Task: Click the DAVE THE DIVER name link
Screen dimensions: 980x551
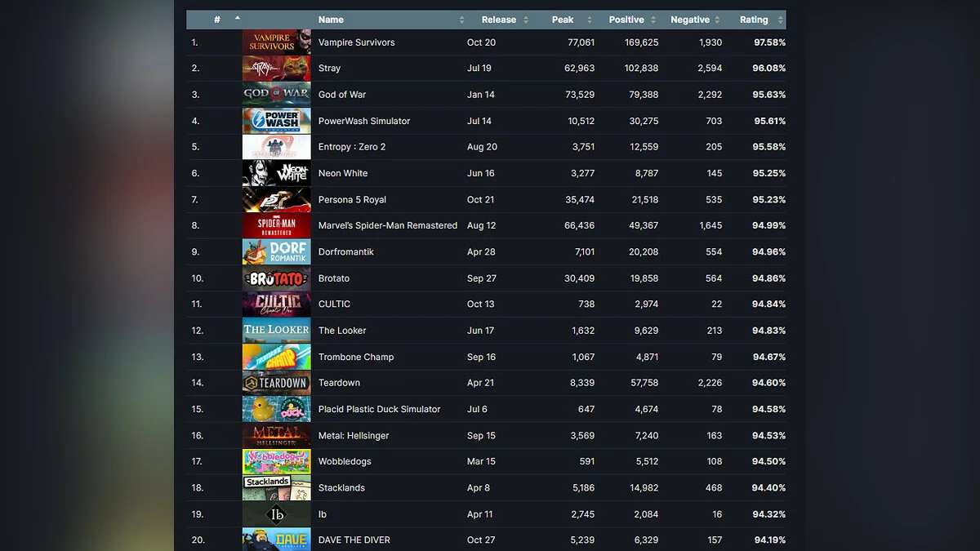Action: click(x=354, y=540)
